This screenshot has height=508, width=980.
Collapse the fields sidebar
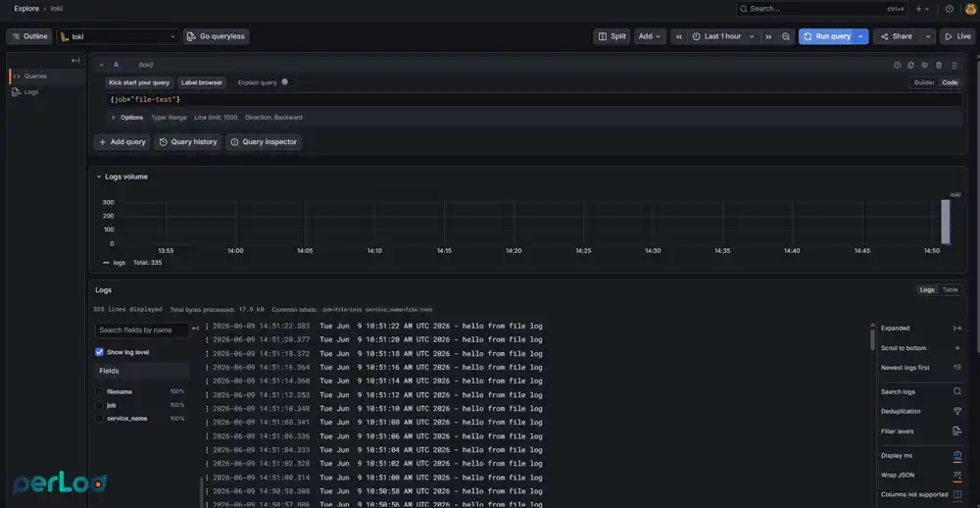(x=196, y=329)
